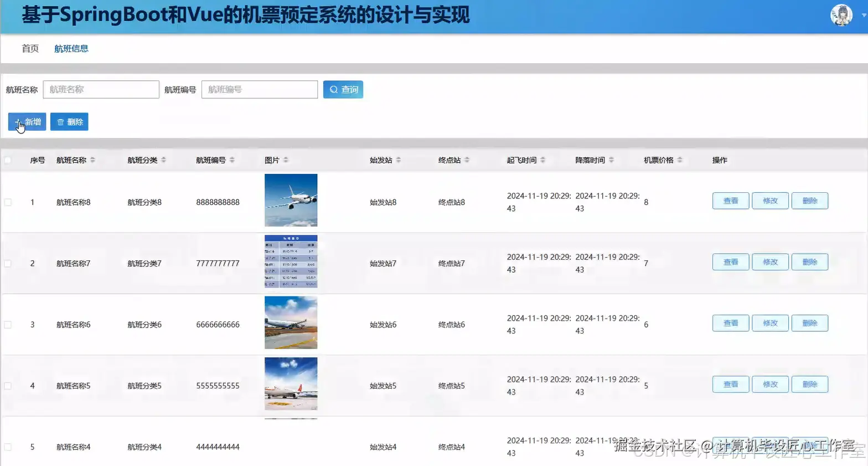The width and height of the screenshot is (868, 466).
Task: Sort by 航班名称 column arrows
Action: click(x=92, y=160)
